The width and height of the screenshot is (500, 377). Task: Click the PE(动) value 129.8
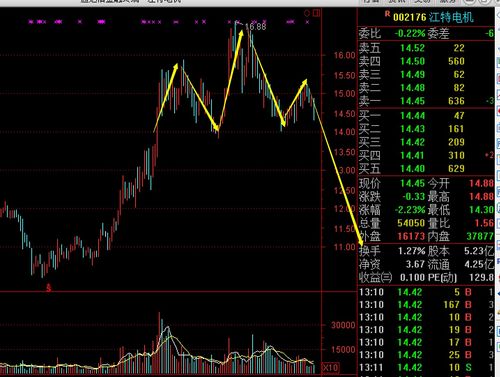(x=481, y=277)
